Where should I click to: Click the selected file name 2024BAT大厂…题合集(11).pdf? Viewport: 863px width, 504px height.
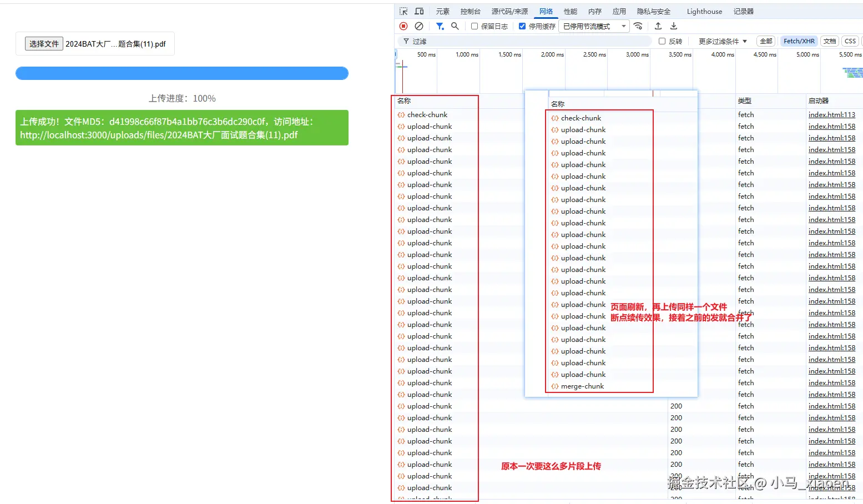tap(115, 44)
